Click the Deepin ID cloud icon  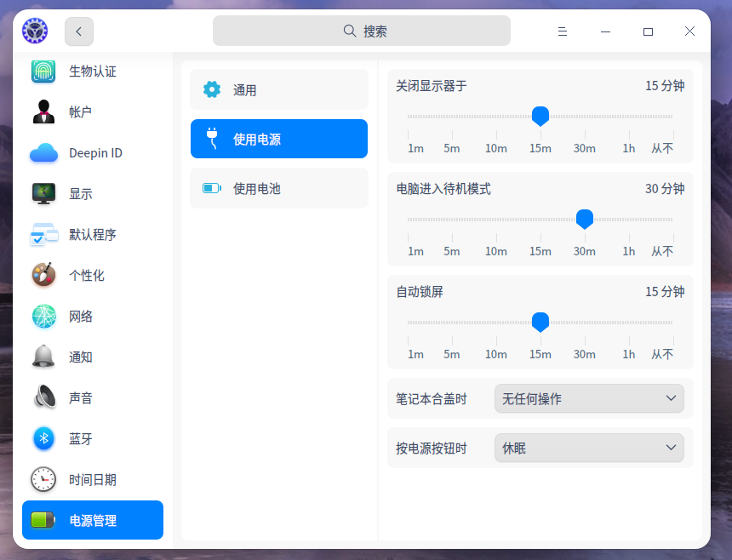[x=44, y=153]
